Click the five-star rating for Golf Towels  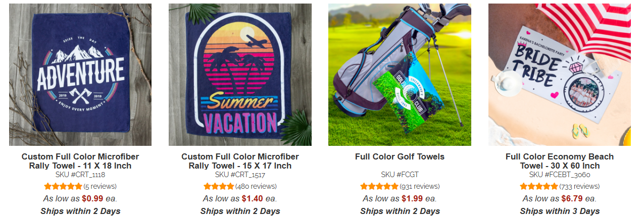tap(379, 186)
